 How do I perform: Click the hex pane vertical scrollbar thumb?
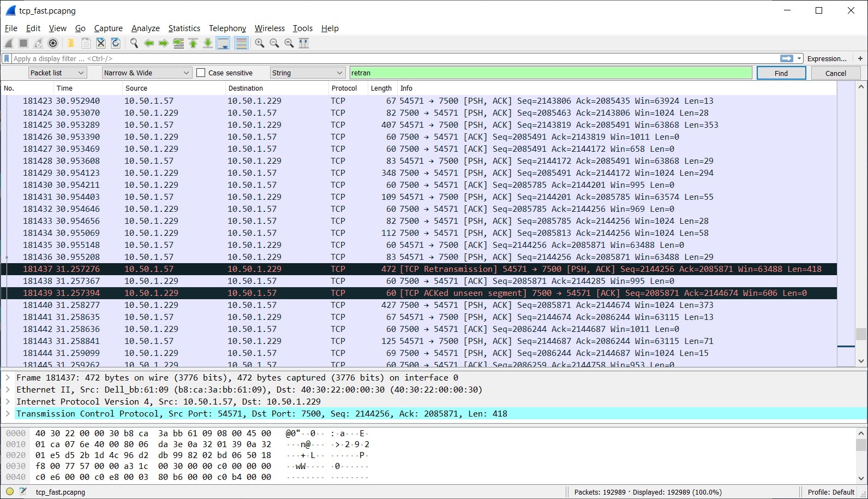coord(861,445)
